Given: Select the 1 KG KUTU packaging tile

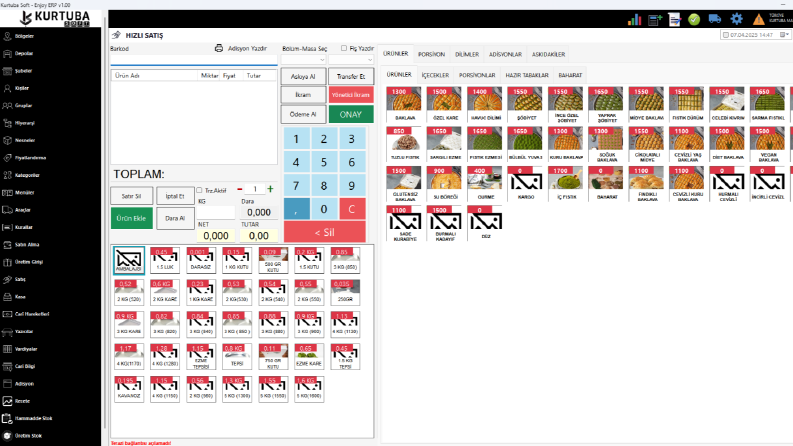Looking at the screenshot, I should [237, 260].
